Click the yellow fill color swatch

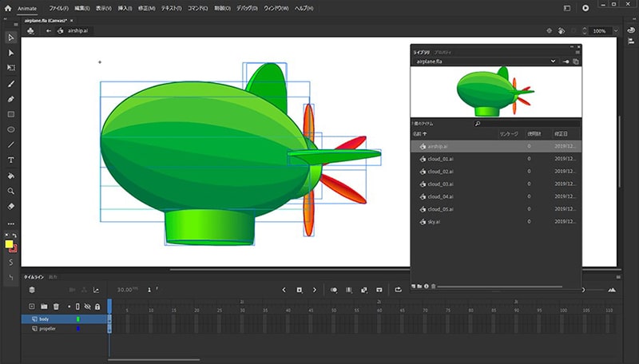pos(9,244)
